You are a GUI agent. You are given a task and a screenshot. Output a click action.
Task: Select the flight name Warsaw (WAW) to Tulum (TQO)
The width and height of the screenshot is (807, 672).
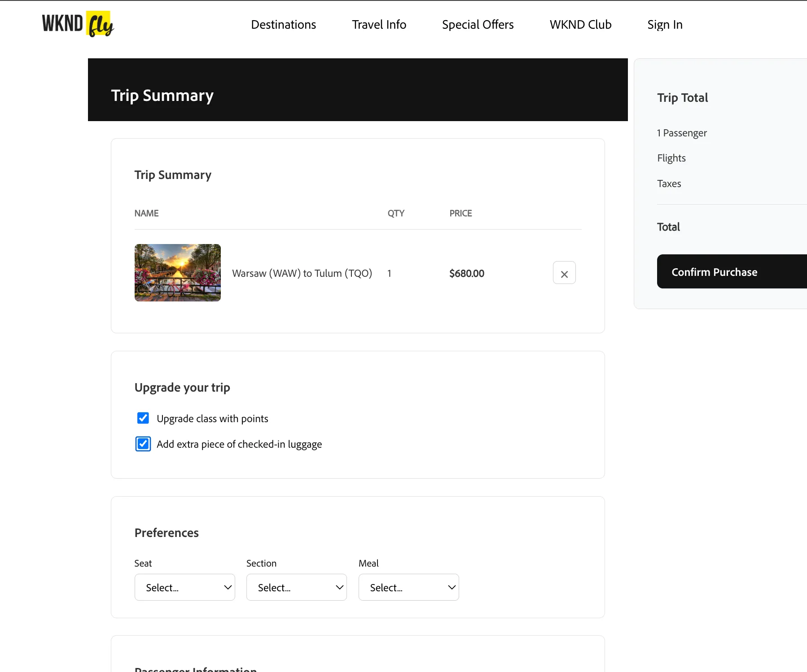coord(302,273)
